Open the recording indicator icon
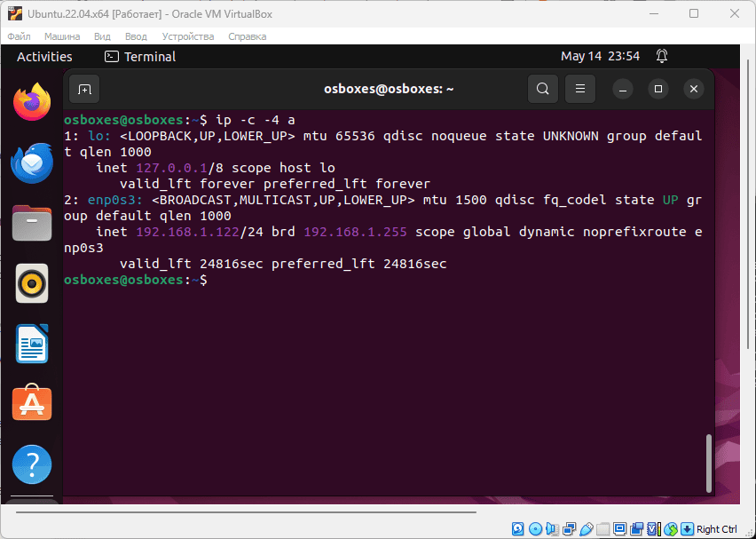 (x=637, y=529)
